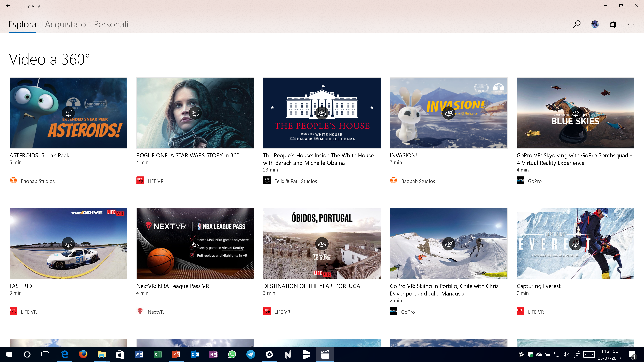Click LIFE VR icon under Capturing Everest
This screenshot has height=362, width=644.
pyautogui.click(x=520, y=311)
